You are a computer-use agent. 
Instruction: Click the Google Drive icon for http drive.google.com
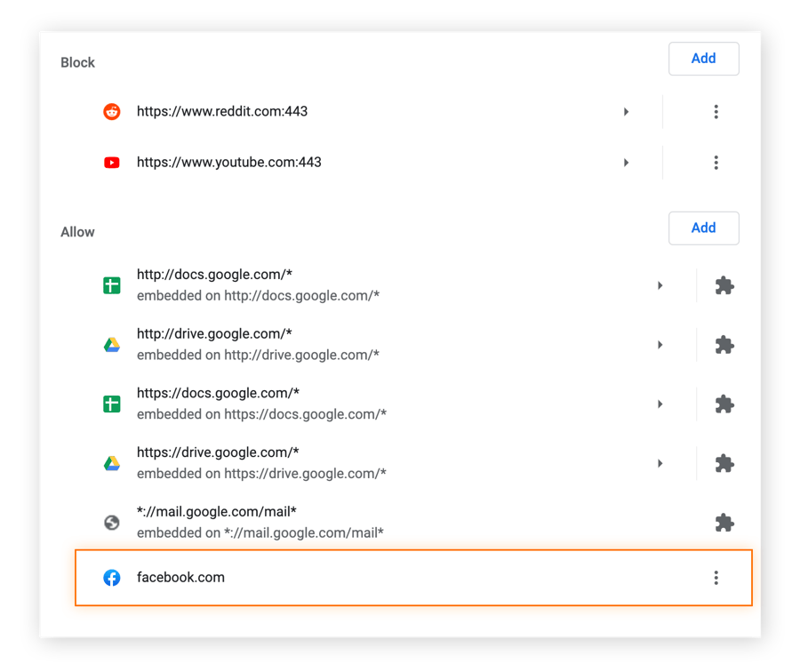click(112, 344)
